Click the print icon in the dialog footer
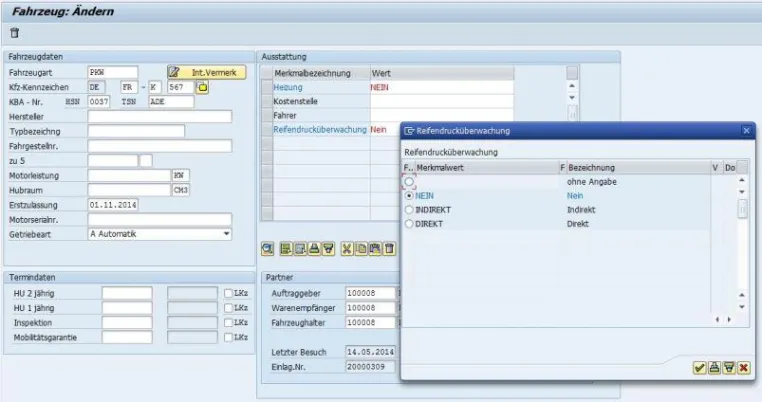 click(714, 367)
